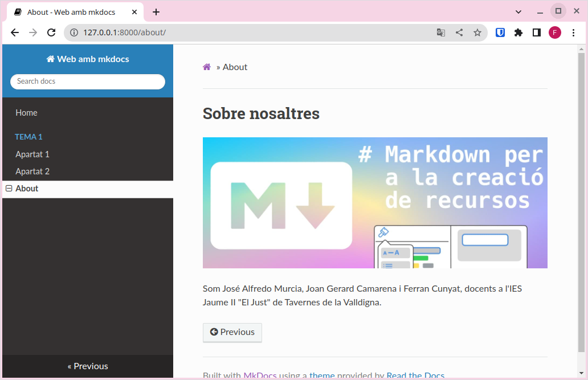This screenshot has height=380, width=588.
Task: Open Apartat 1 in the sidebar
Action: (x=32, y=154)
